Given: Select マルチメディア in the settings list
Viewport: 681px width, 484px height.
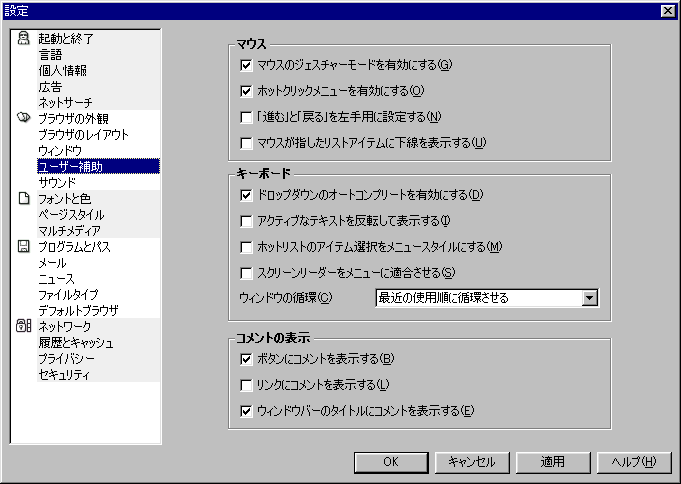Looking at the screenshot, I should (98, 230).
